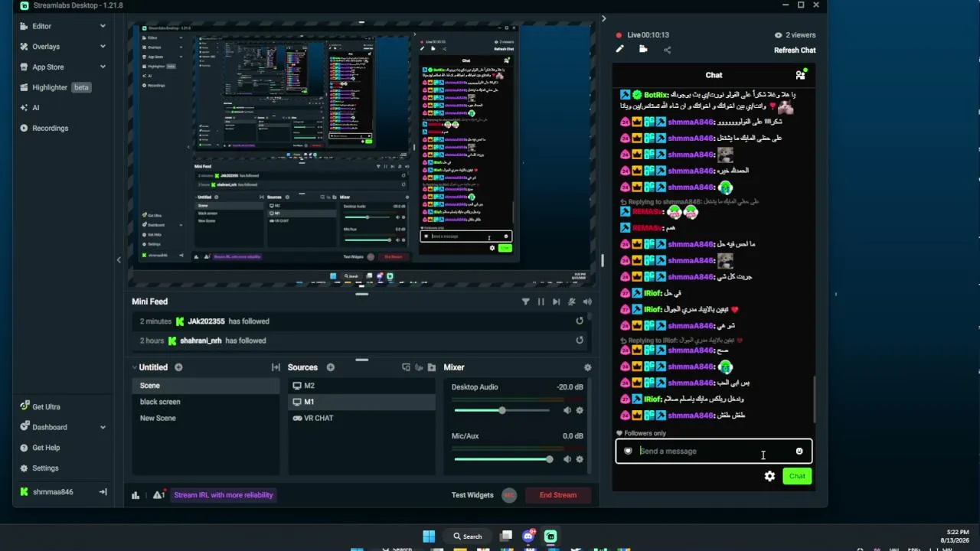Expand the App Store chevron
This screenshot has height=551, width=980.
coord(103,67)
